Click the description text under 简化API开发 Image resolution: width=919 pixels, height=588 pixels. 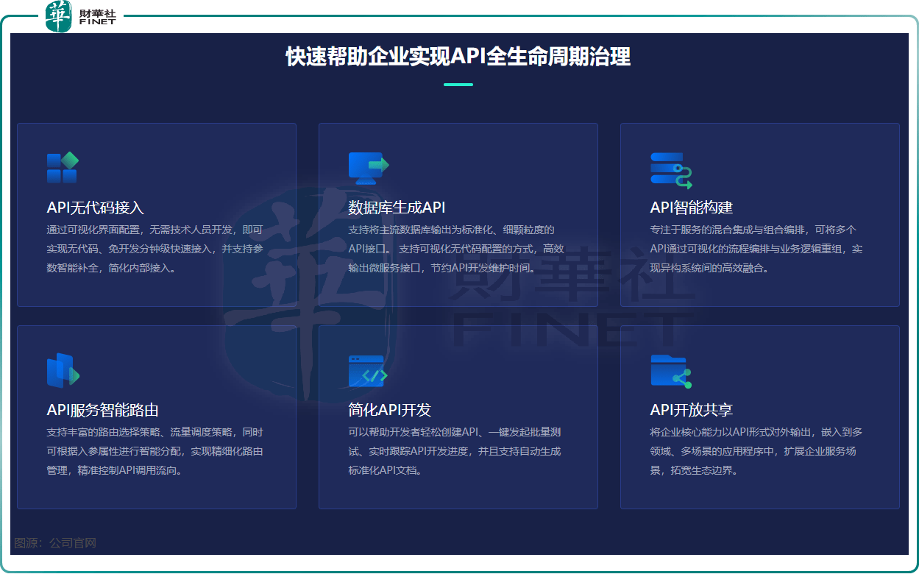[454, 451]
